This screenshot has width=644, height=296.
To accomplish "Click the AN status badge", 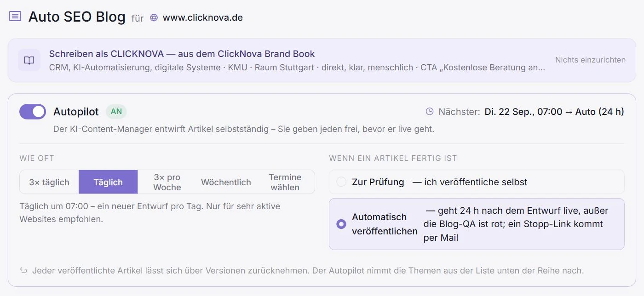I will (116, 112).
